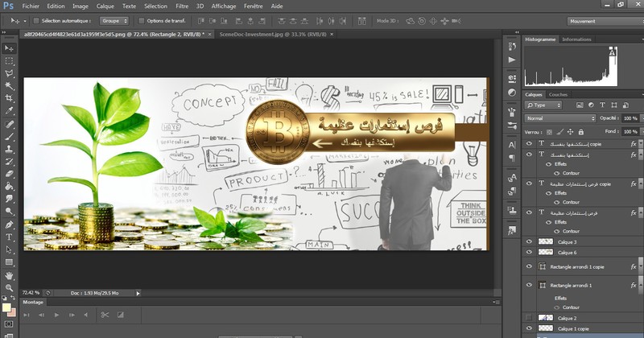Image resolution: width=644 pixels, height=338 pixels.
Task: Select the Move tool in the toolbar
Action: pos(10,47)
